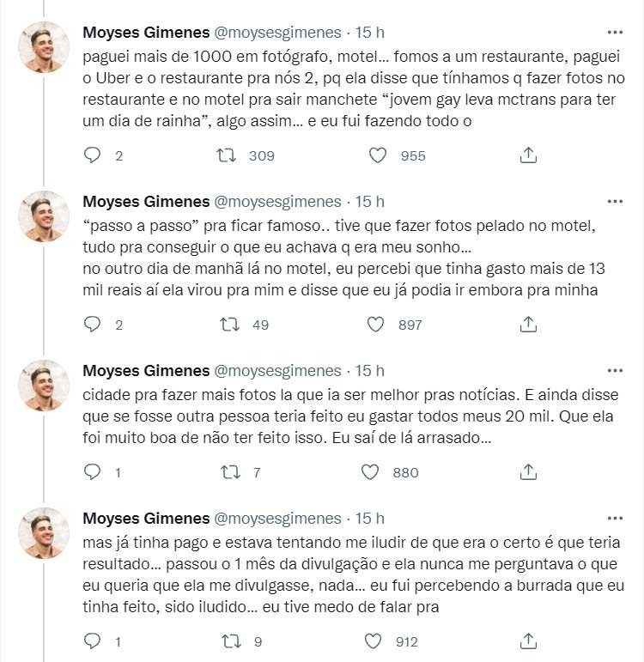This screenshot has height=662, width=644.
Task: Open Moyses Gimenes profile from first tweet name
Action: tap(146, 33)
